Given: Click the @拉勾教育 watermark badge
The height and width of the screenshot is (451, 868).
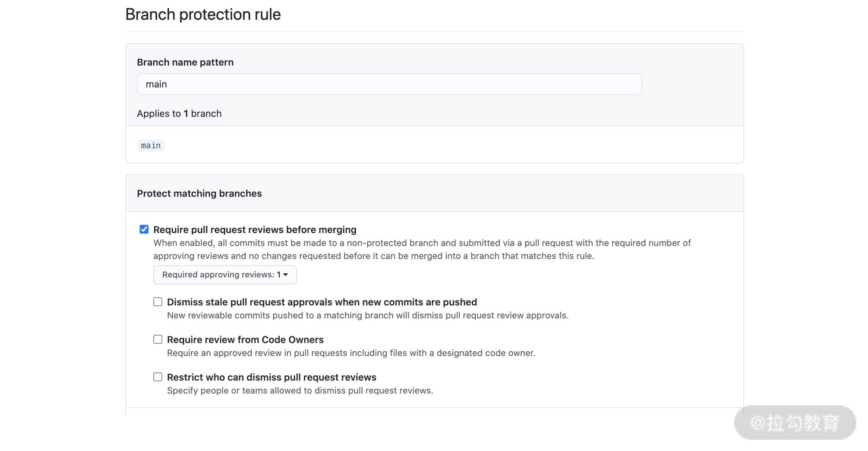Looking at the screenshot, I should point(795,423).
